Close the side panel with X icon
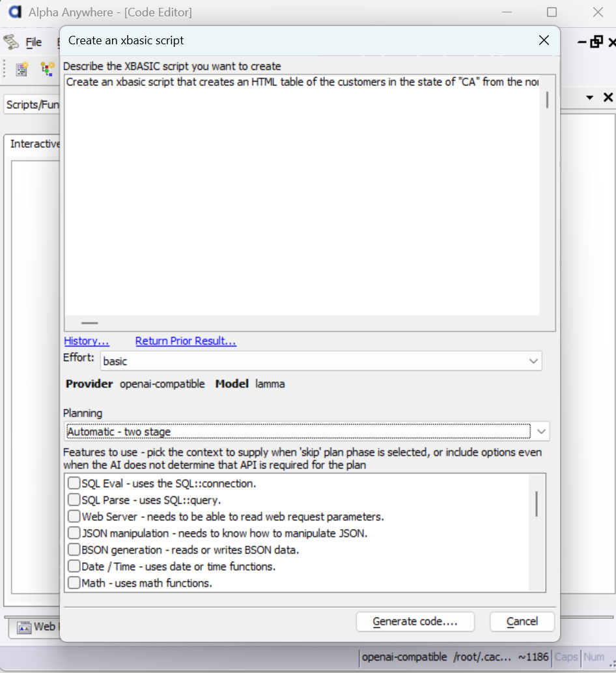The height and width of the screenshot is (673, 616). [608, 98]
